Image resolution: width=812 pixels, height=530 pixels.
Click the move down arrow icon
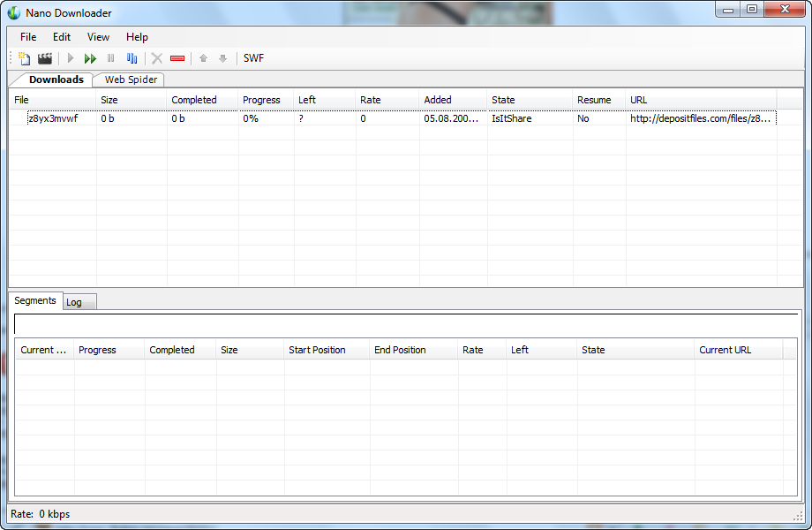coord(222,58)
